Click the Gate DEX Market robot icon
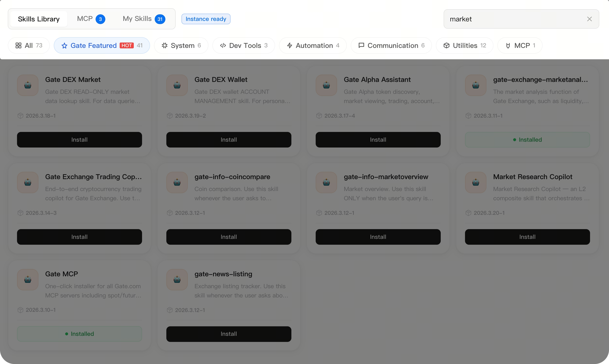 coord(28,85)
